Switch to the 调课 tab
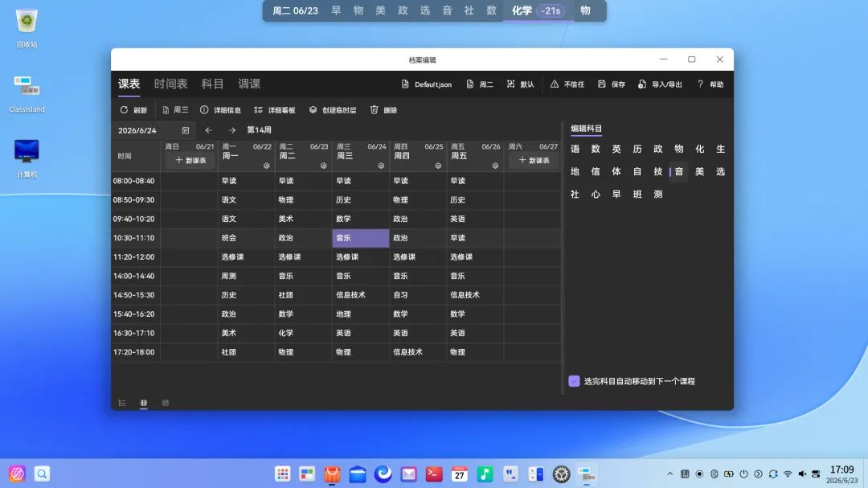Viewport: 868px width, 488px height. point(249,84)
